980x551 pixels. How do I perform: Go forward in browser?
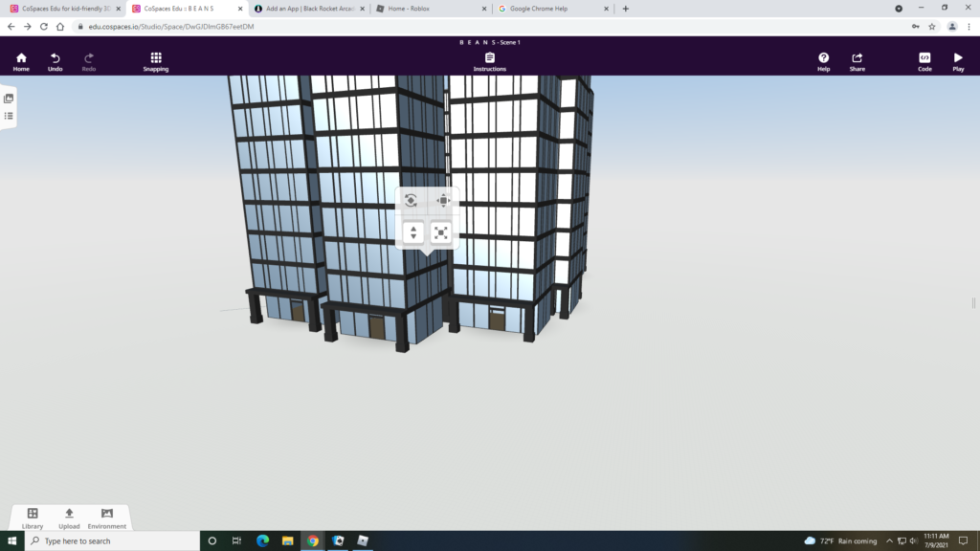pos(28,26)
